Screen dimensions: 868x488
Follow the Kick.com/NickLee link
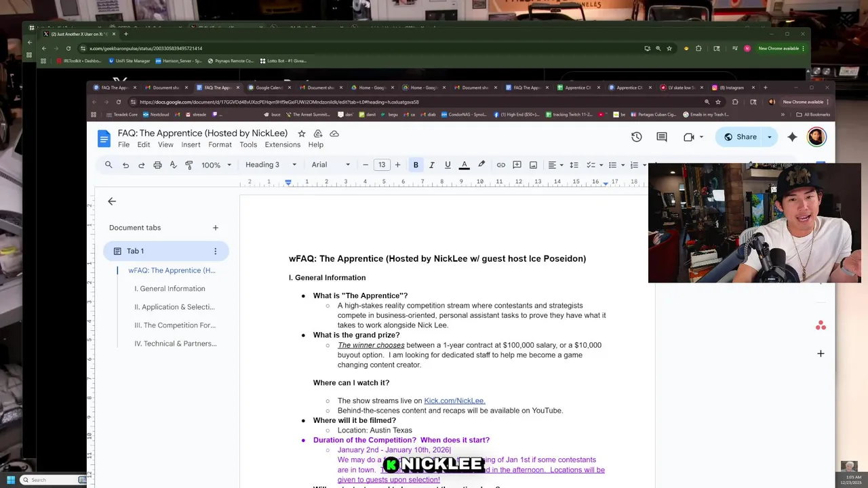[454, 401]
